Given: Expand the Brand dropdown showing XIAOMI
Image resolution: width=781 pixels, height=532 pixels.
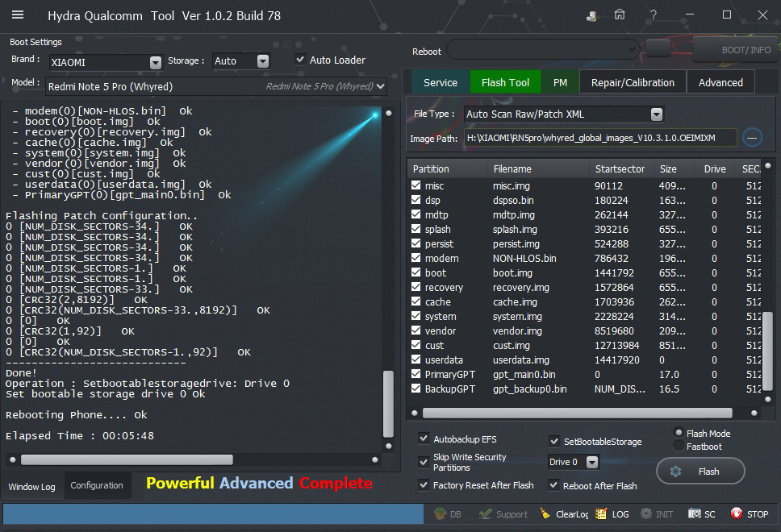Looking at the screenshot, I should coord(156,62).
